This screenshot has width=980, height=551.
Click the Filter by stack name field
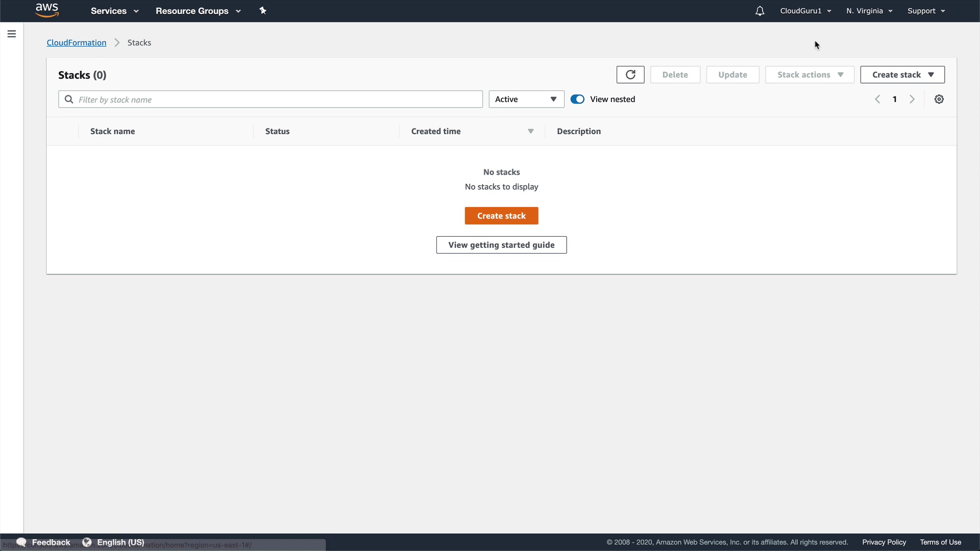point(276,99)
